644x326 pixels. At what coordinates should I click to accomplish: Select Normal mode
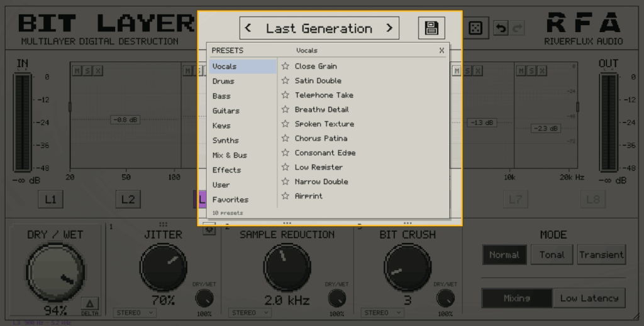tap(504, 254)
